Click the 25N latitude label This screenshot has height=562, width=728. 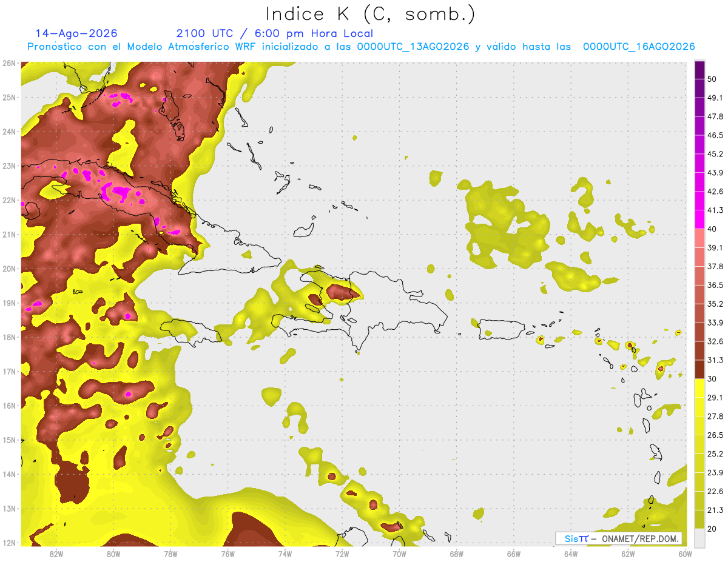pyautogui.click(x=9, y=97)
